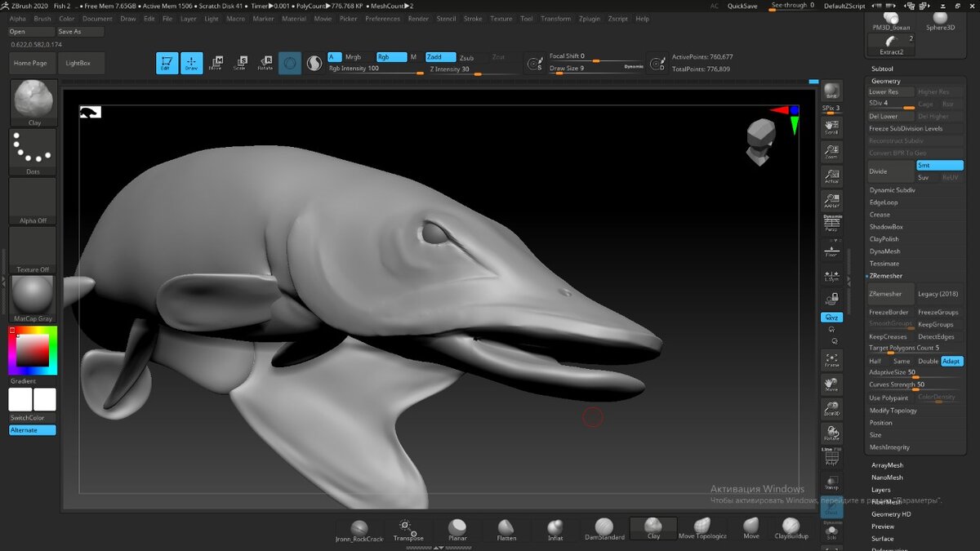Click the Actual size icon
The height and width of the screenshot is (551, 980).
(831, 176)
